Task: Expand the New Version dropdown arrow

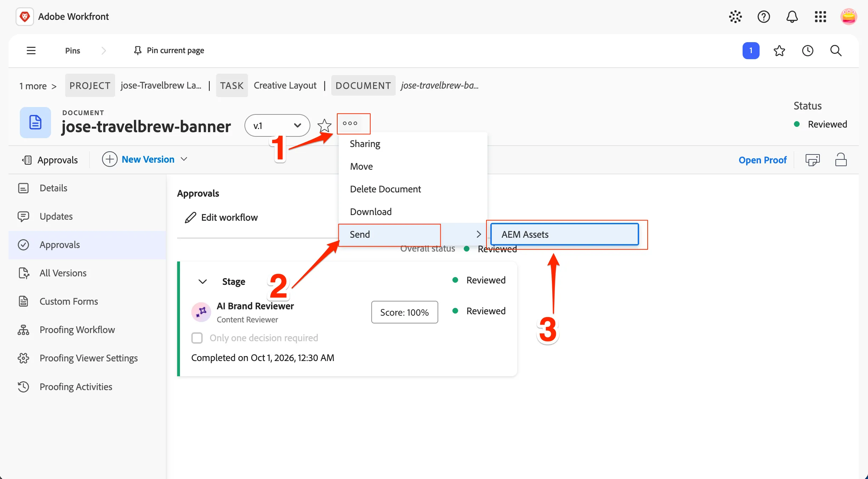Action: coord(184,159)
